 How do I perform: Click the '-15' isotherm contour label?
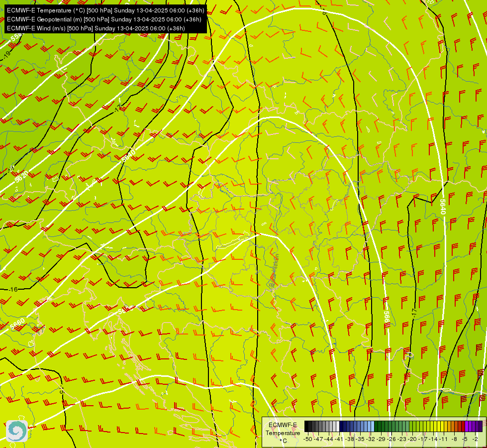tap(61, 390)
